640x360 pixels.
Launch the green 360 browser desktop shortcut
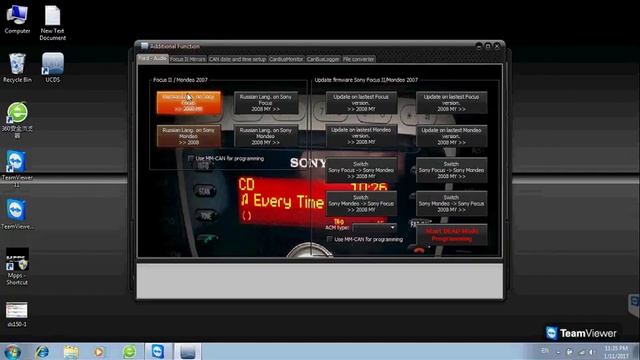click(17, 120)
